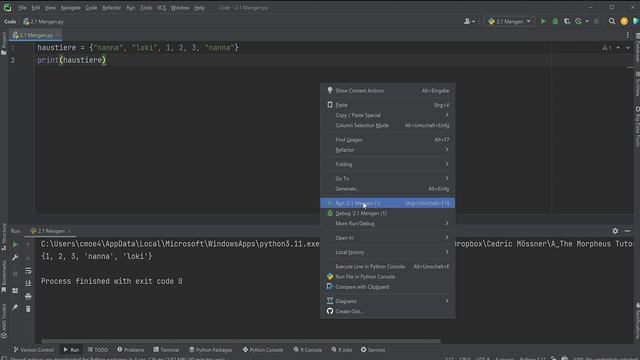640x360 pixels.
Task: Expand the Local History submenu
Action: pos(387,252)
